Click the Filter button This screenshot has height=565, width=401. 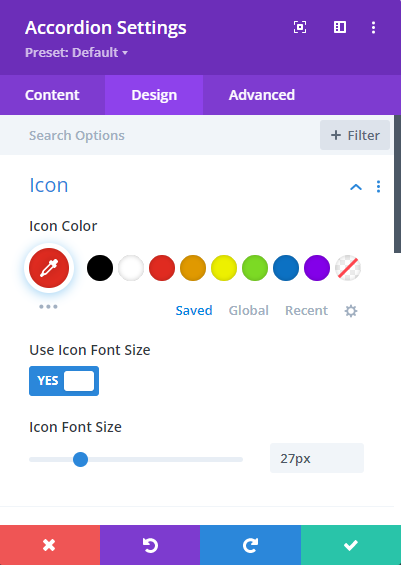[x=355, y=135]
